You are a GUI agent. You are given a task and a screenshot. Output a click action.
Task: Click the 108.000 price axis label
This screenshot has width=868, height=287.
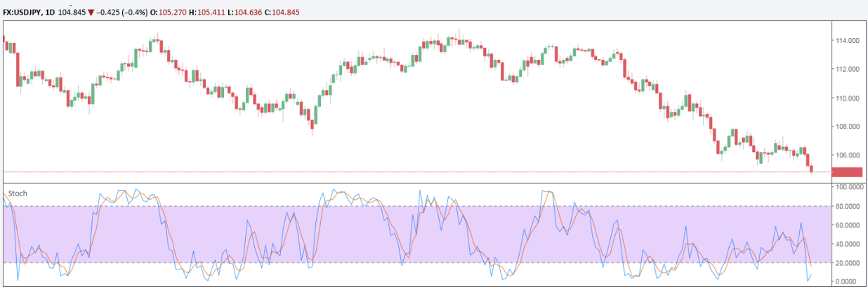pyautogui.click(x=848, y=127)
